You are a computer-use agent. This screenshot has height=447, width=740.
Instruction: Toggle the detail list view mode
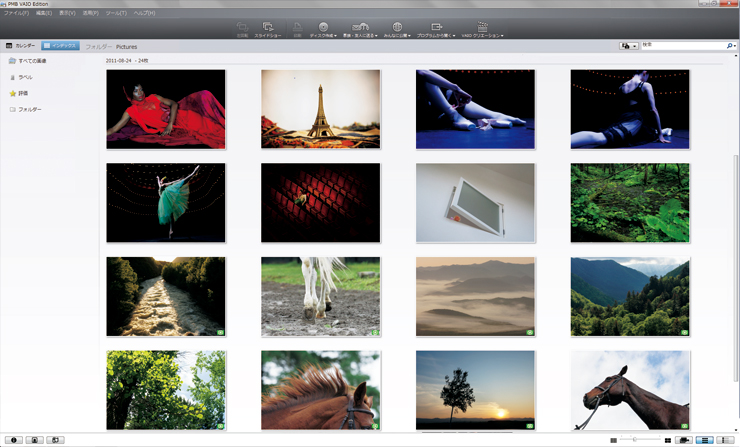pyautogui.click(x=725, y=440)
